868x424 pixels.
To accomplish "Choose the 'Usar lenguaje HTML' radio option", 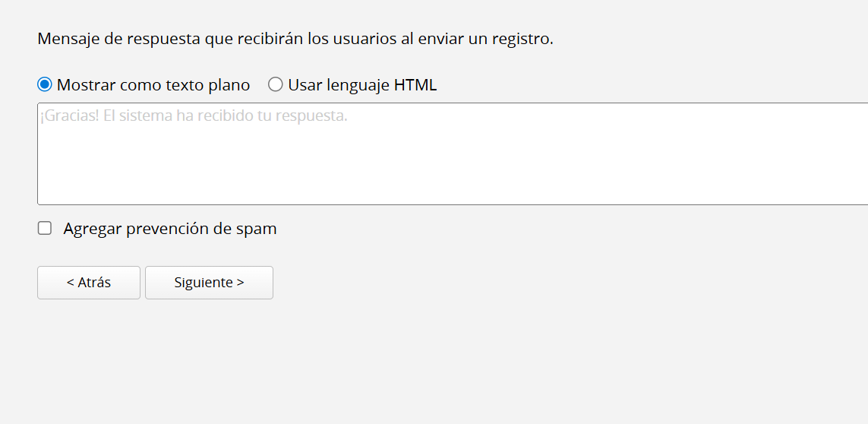I will point(275,85).
